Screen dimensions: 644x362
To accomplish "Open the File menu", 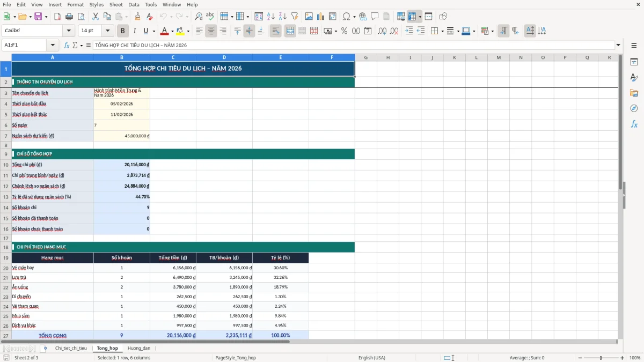I will pyautogui.click(x=6, y=4).
